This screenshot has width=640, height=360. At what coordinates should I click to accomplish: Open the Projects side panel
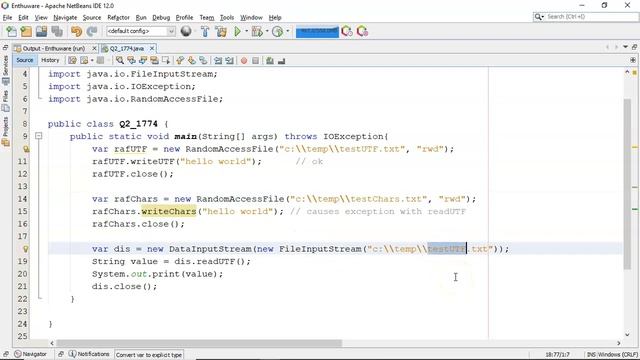[5, 131]
